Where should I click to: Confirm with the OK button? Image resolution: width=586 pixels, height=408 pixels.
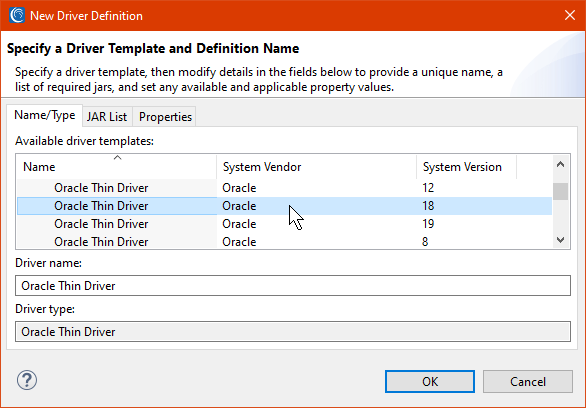coord(430,381)
